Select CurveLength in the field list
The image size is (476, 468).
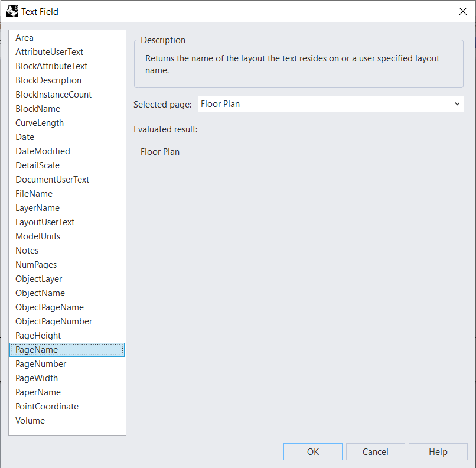click(x=40, y=123)
